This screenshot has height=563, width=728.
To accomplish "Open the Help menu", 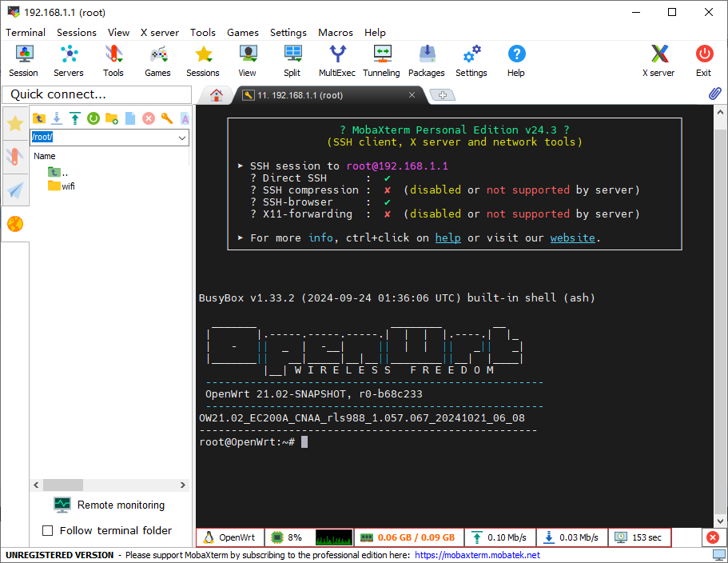I will pos(375,33).
